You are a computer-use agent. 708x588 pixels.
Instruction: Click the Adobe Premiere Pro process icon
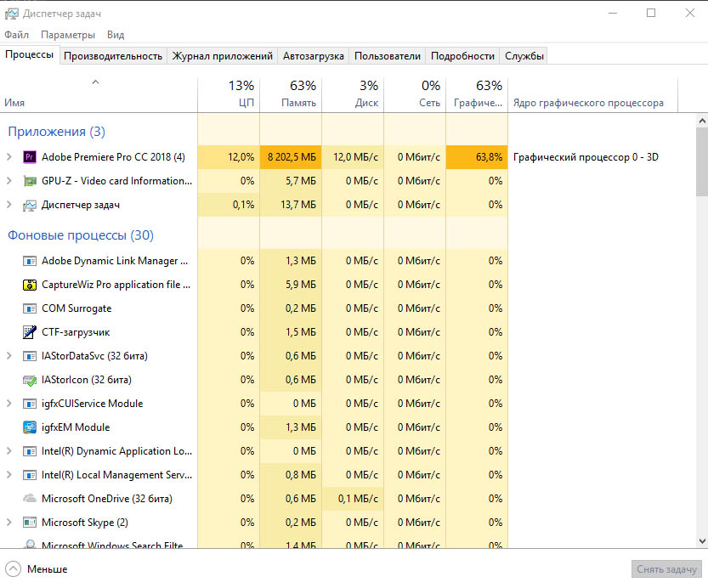pyautogui.click(x=30, y=157)
